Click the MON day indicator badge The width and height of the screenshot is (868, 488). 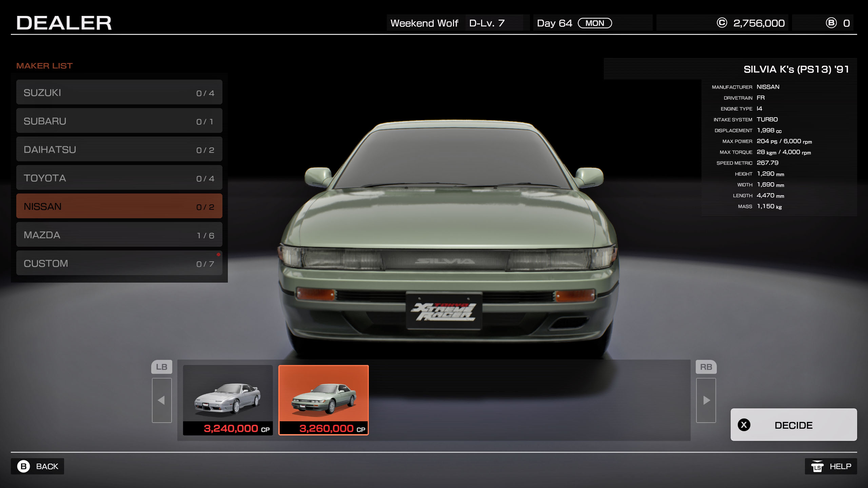point(595,23)
